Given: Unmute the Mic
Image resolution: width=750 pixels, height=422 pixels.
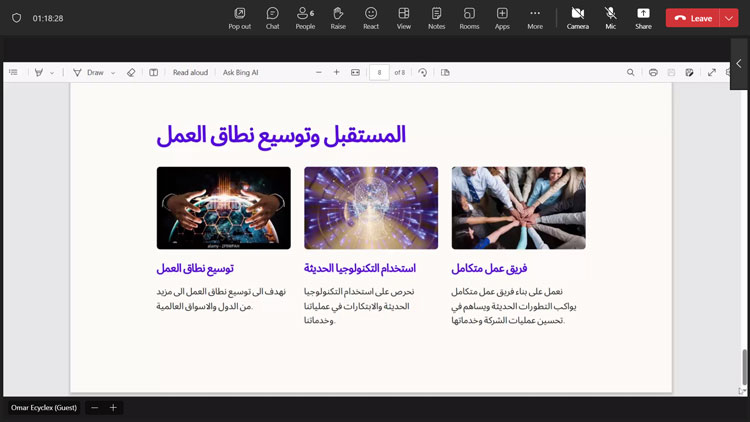Looking at the screenshot, I should tap(610, 17).
